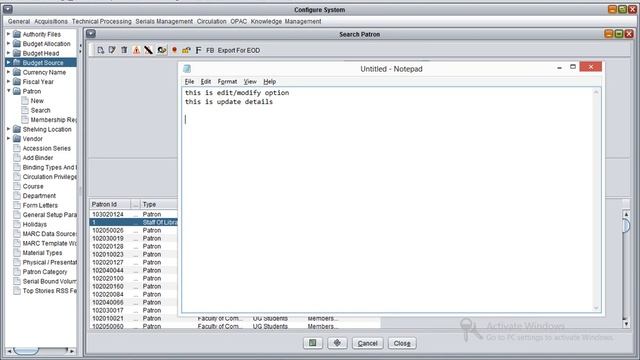Open the Configure System window menu icon

(x=7, y=9)
